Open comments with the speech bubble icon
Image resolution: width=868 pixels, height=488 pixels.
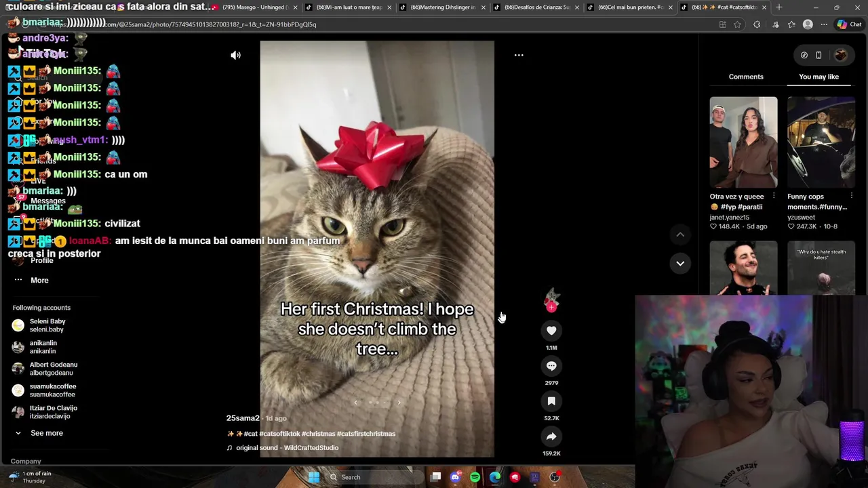551,366
